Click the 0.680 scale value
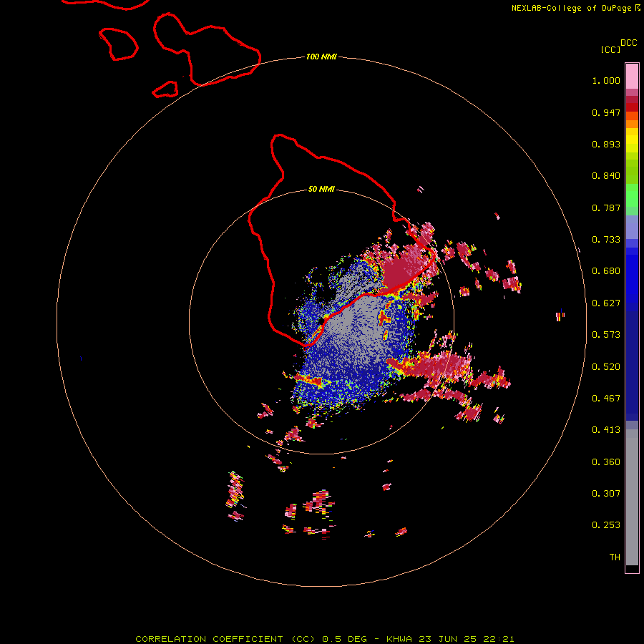 (x=606, y=271)
